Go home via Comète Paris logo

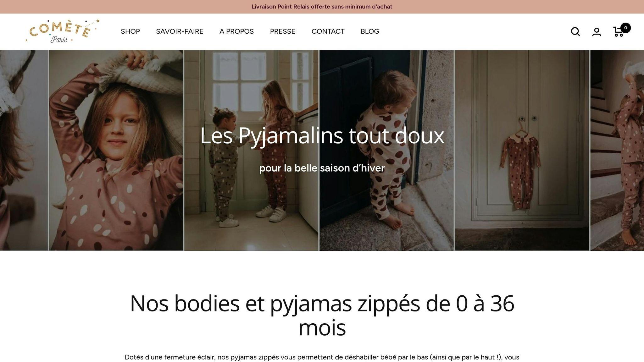coord(63,31)
